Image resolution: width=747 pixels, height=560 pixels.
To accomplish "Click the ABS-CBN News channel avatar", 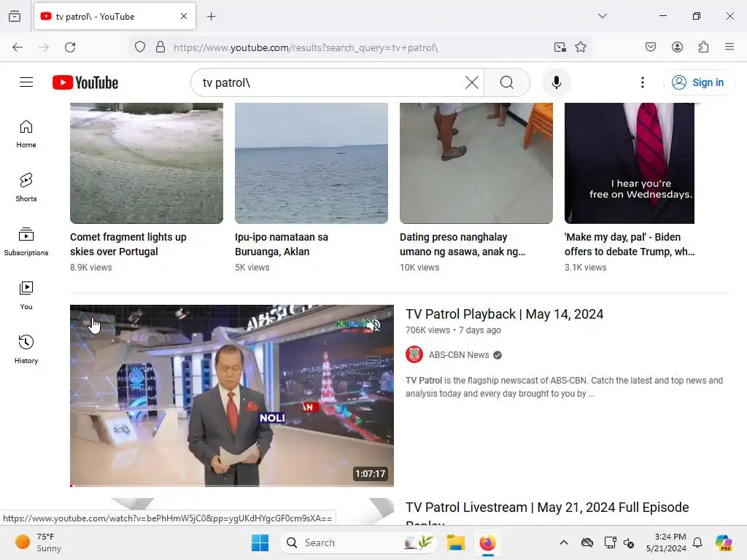I will tap(414, 355).
